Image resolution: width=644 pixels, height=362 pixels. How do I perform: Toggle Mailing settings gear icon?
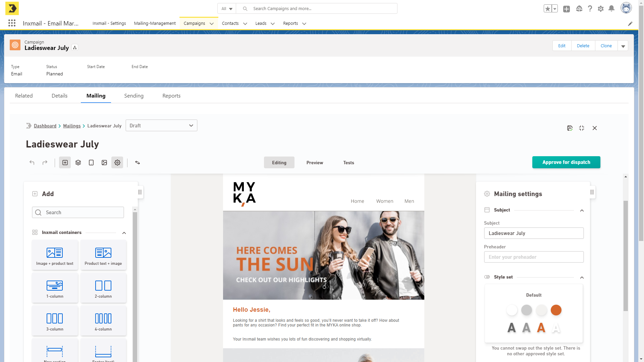click(x=117, y=163)
